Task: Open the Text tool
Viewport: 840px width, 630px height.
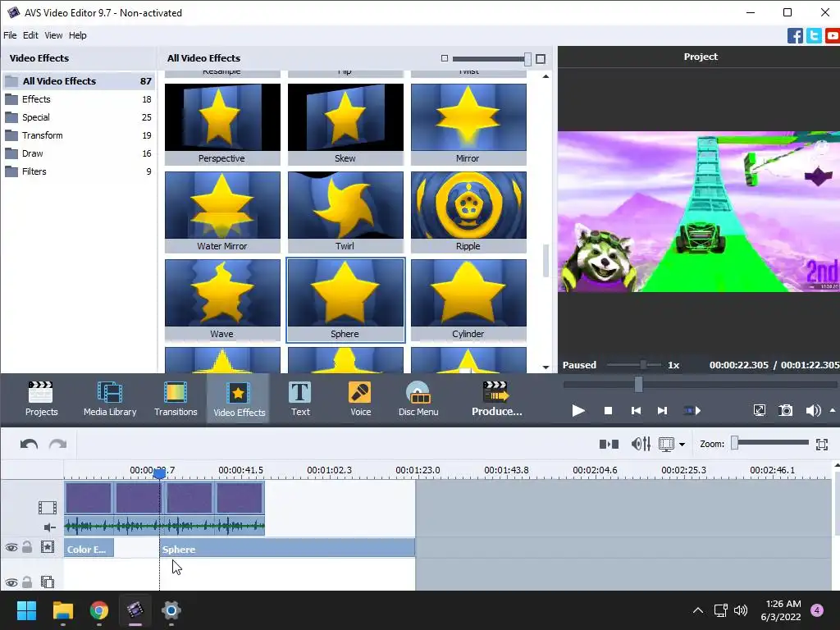Action: [300, 399]
